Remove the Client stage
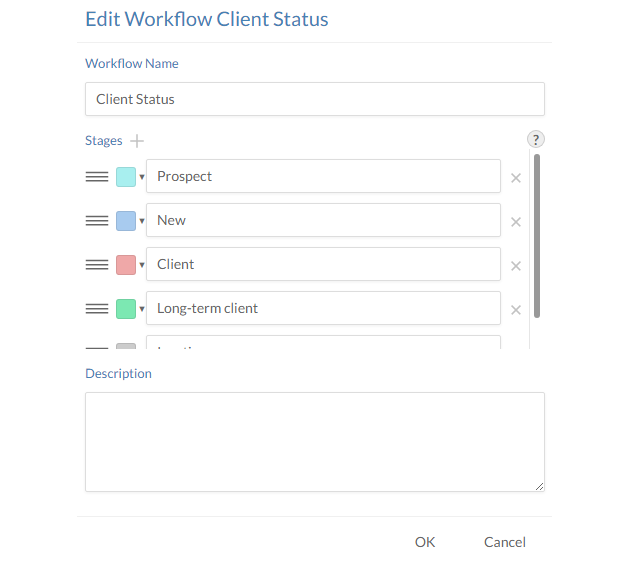This screenshot has width=630, height=563. pyautogui.click(x=516, y=266)
